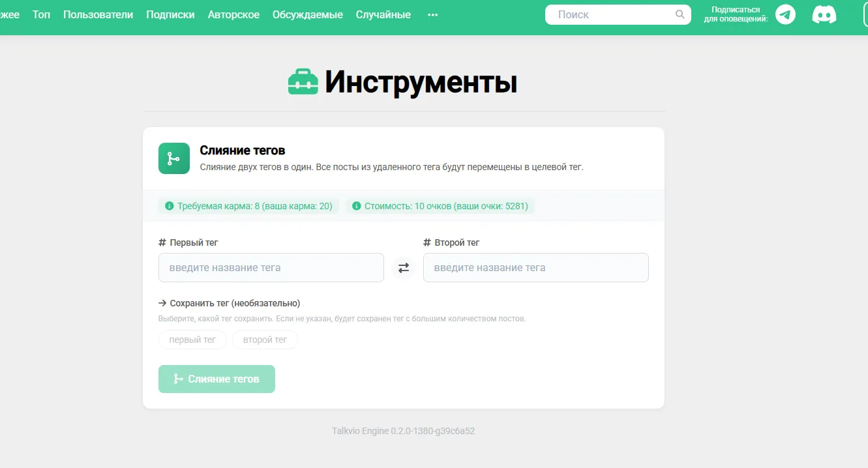Click the 'Подписаться для оповещений' text
The image size is (868, 468).
[x=736, y=14]
